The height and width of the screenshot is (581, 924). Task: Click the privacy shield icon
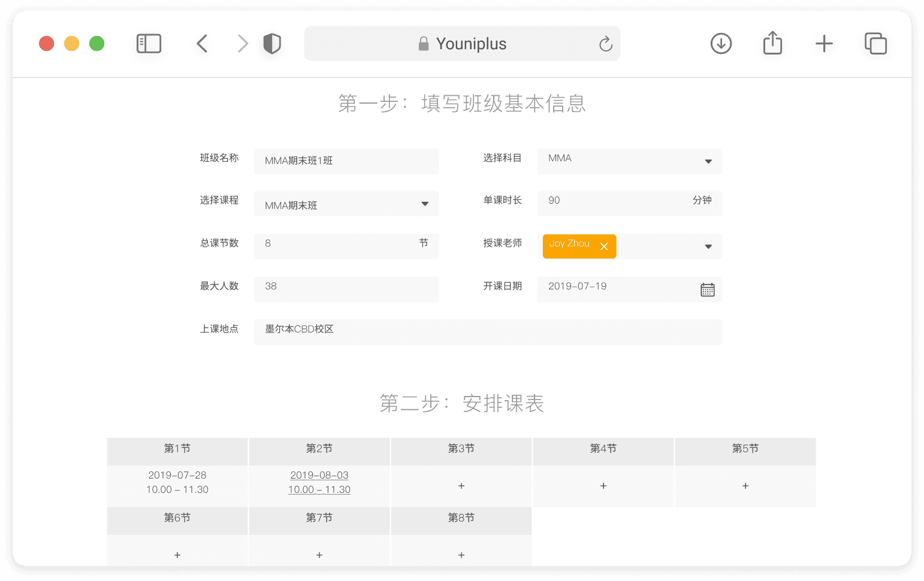(272, 44)
